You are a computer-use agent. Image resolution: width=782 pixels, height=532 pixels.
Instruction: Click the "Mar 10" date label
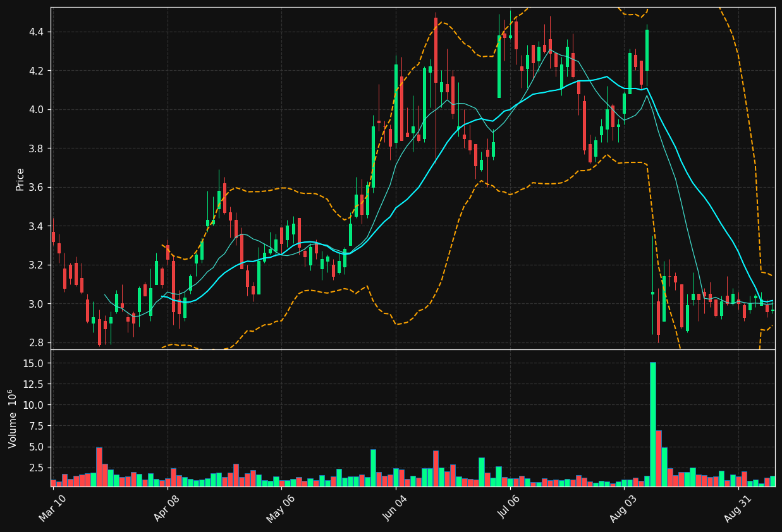point(54,508)
